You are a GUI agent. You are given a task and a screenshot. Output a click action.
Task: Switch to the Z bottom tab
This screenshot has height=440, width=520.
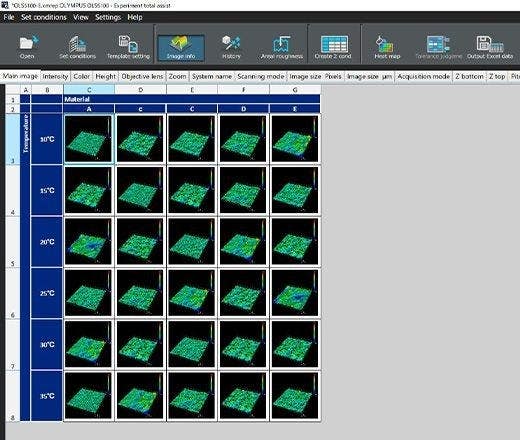[x=469, y=76]
